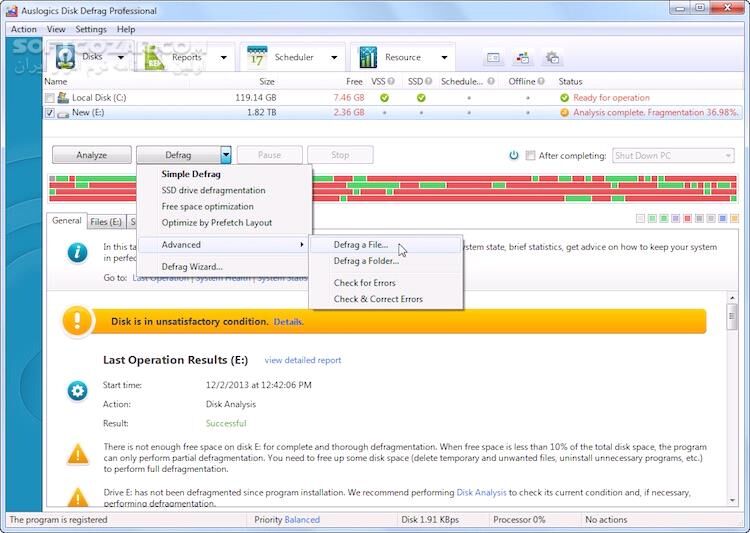Open the Help menu
The width and height of the screenshot is (750, 533).
click(x=126, y=29)
